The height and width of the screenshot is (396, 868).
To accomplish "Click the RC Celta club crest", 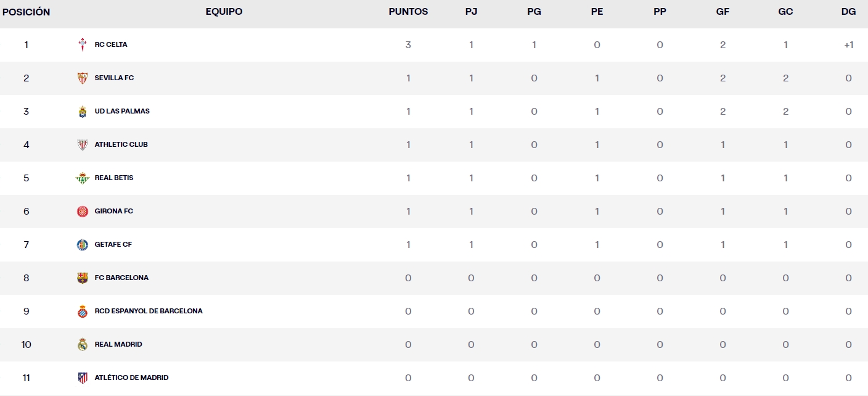I will [x=83, y=45].
